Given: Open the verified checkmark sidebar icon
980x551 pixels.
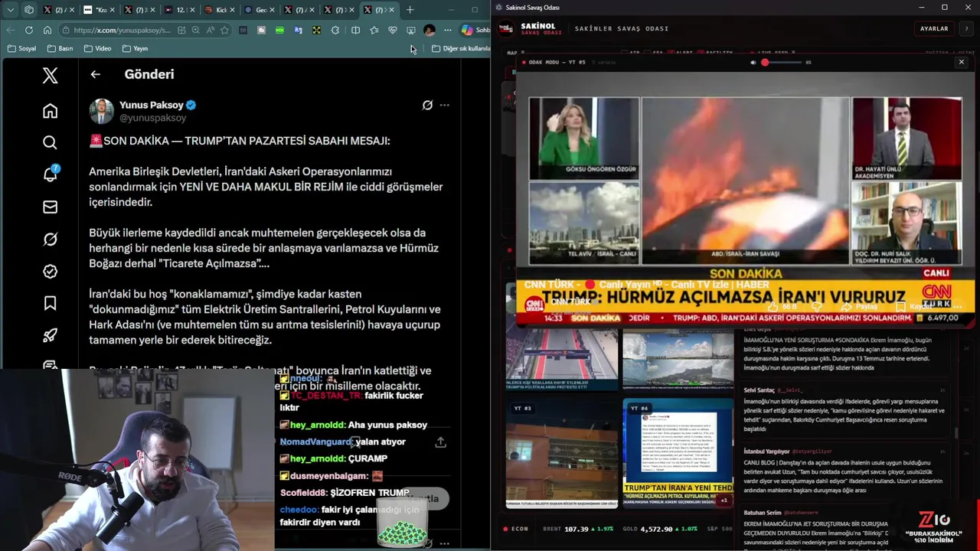Looking at the screenshot, I should [x=50, y=272].
